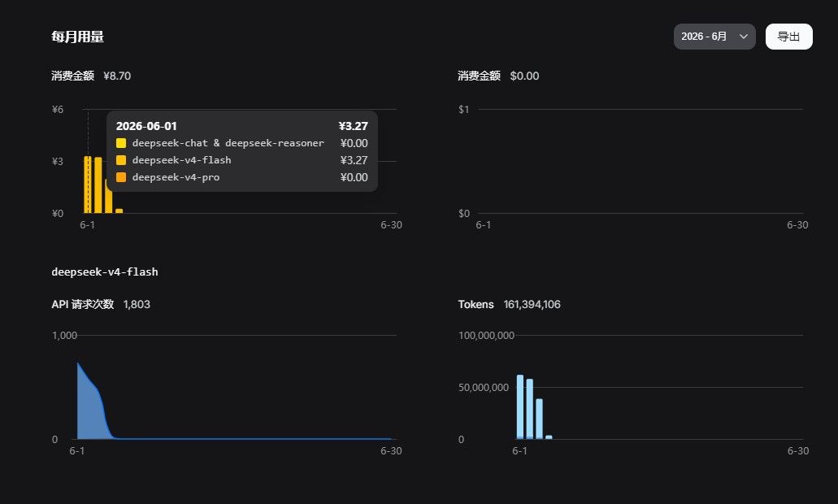Image resolution: width=838 pixels, height=504 pixels.
Task: Click the shortest yellow spending bar
Action: point(119,211)
